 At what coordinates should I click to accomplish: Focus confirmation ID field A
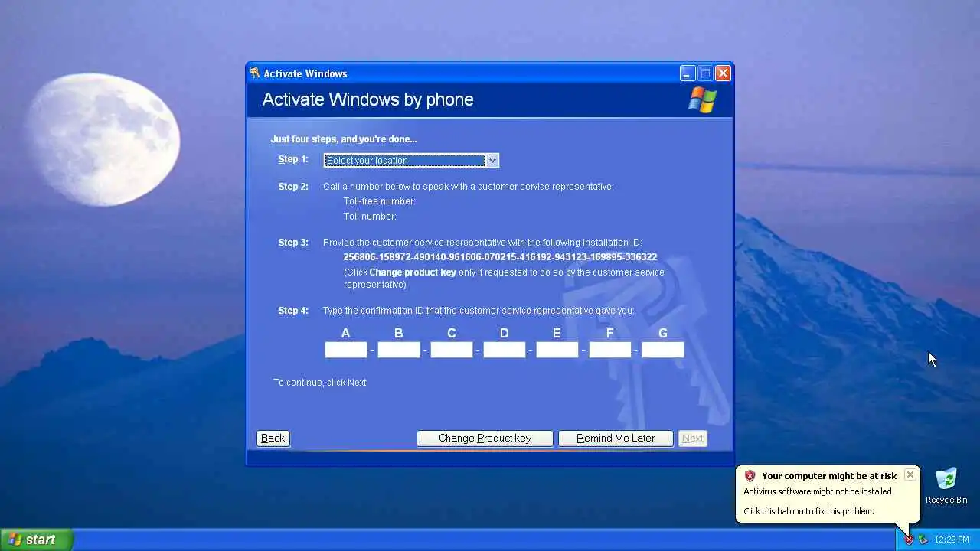pos(346,350)
